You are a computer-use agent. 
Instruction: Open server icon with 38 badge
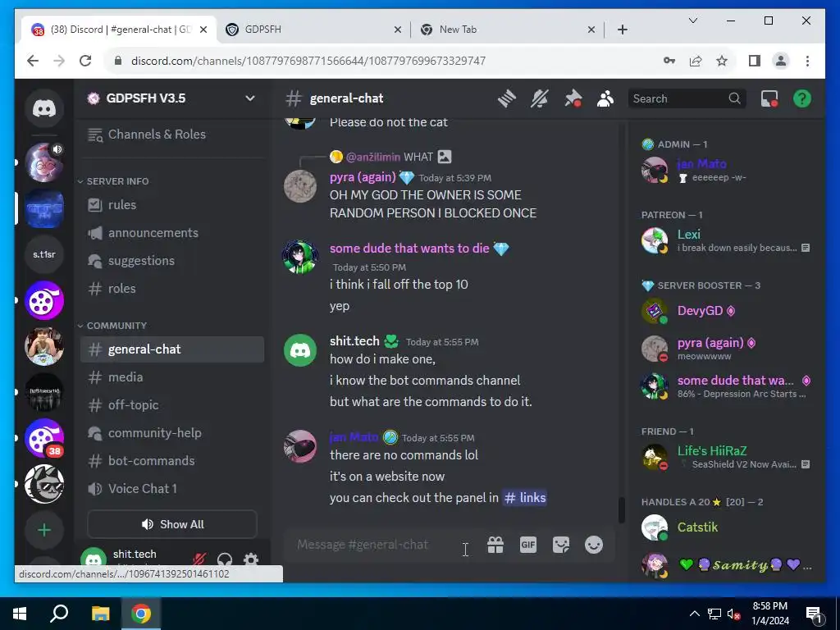coord(44,438)
